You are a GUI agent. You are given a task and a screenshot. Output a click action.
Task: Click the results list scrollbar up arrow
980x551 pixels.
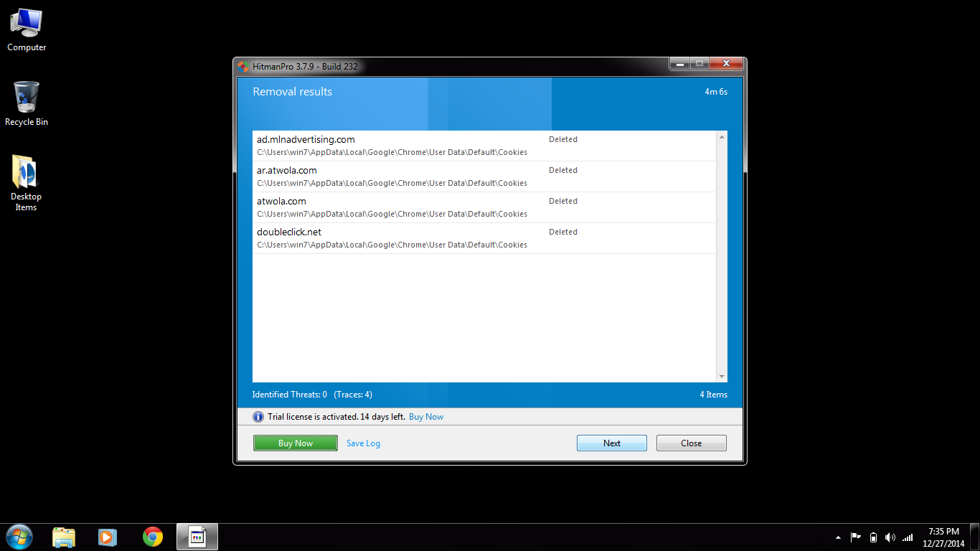(x=722, y=136)
